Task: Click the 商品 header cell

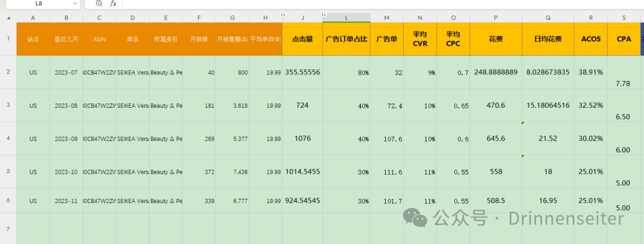Action: point(132,39)
